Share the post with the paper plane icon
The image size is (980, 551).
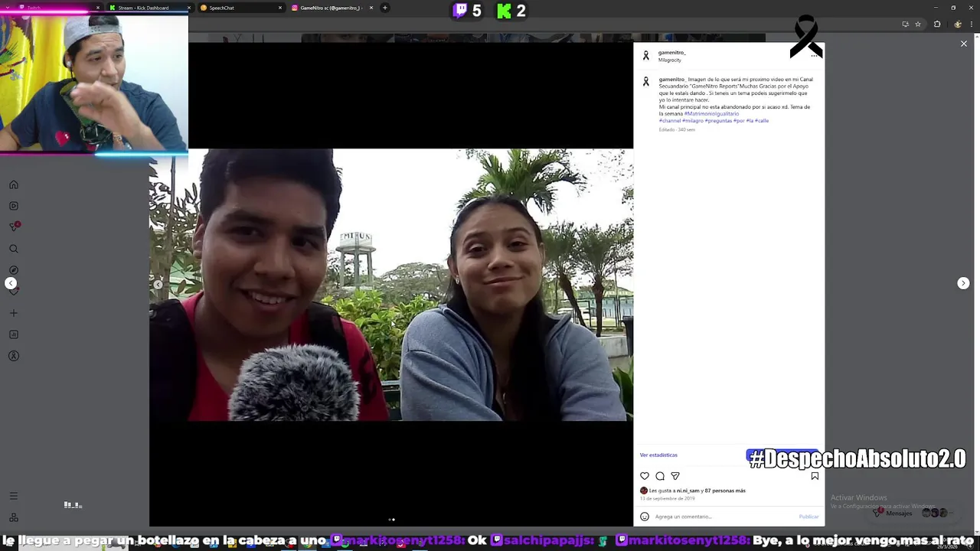coord(675,476)
